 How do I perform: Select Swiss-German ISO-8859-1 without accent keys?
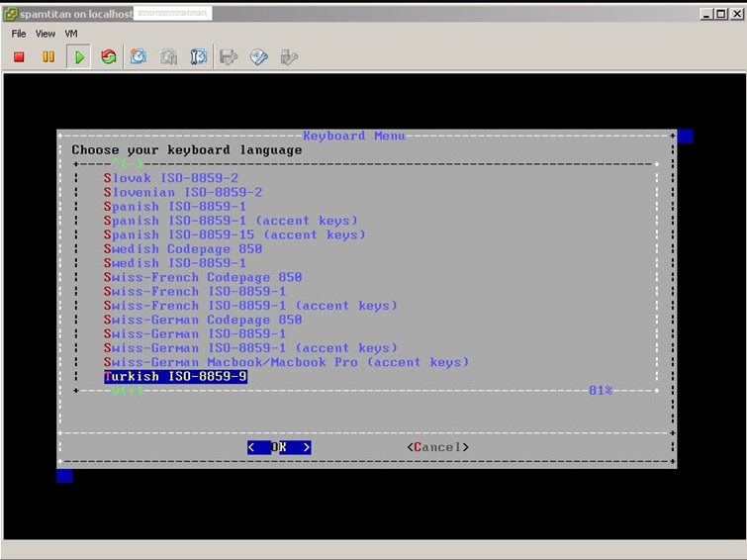point(195,334)
